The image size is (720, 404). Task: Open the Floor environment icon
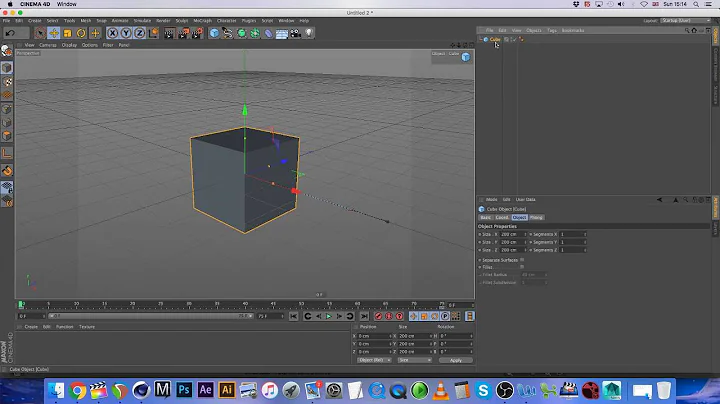[282, 33]
